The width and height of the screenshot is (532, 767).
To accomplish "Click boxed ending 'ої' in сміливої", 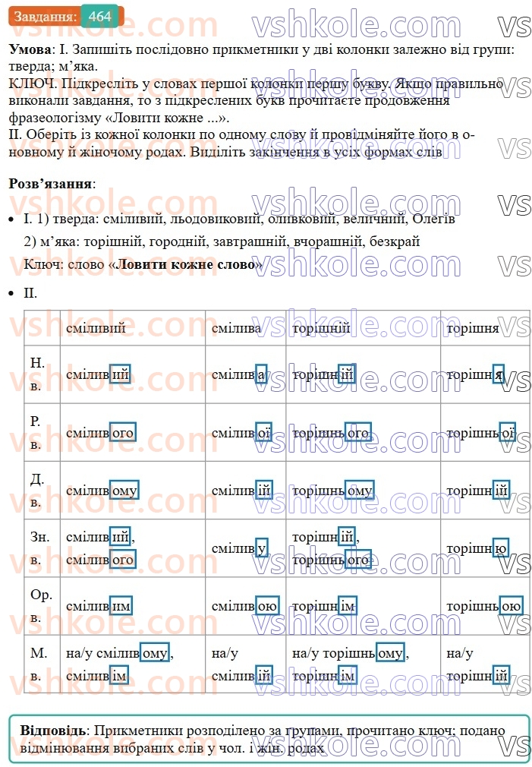I will [263, 432].
